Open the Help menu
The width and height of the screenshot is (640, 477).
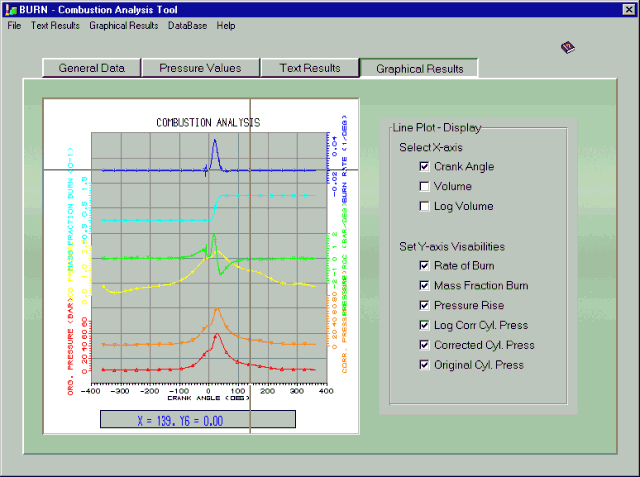226,26
